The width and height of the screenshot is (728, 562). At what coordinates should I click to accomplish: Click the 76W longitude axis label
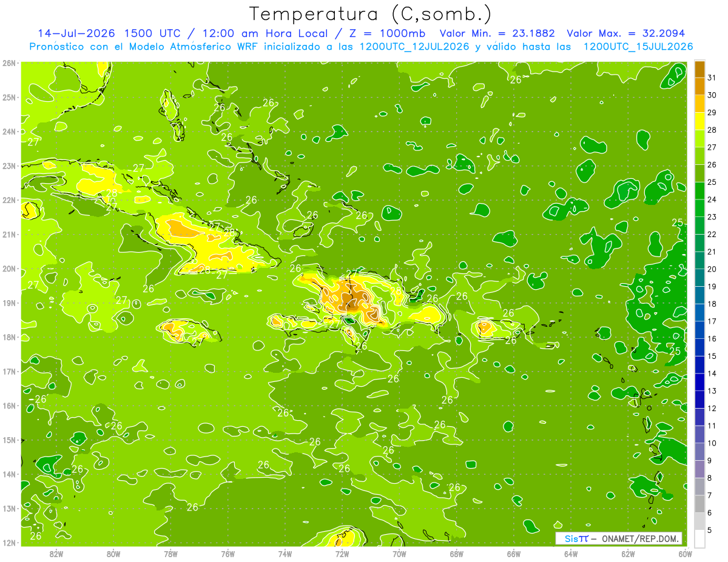(227, 554)
